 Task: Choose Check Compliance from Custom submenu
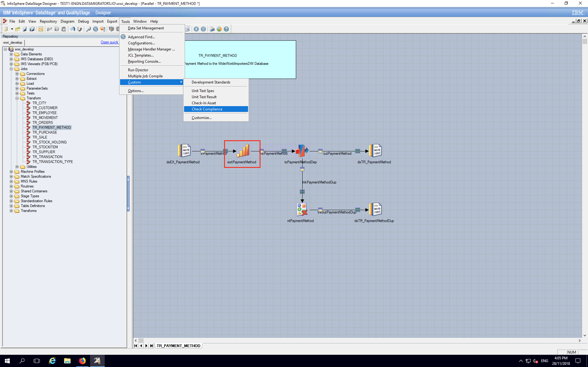click(207, 109)
